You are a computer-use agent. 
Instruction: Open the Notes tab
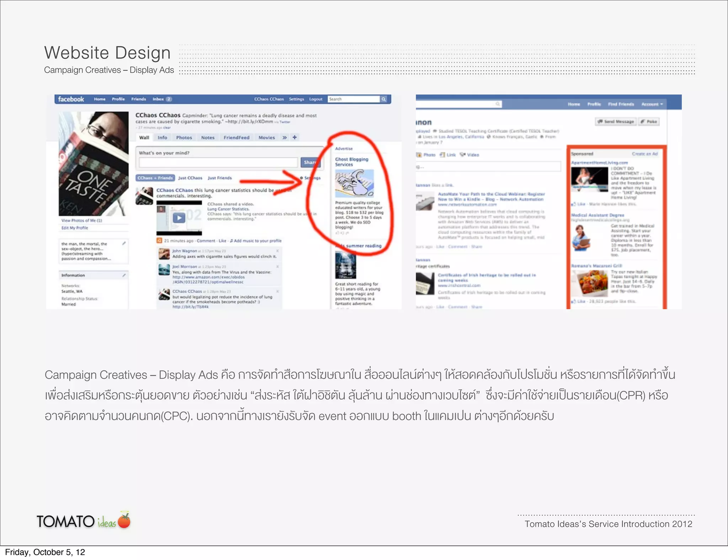pos(208,138)
